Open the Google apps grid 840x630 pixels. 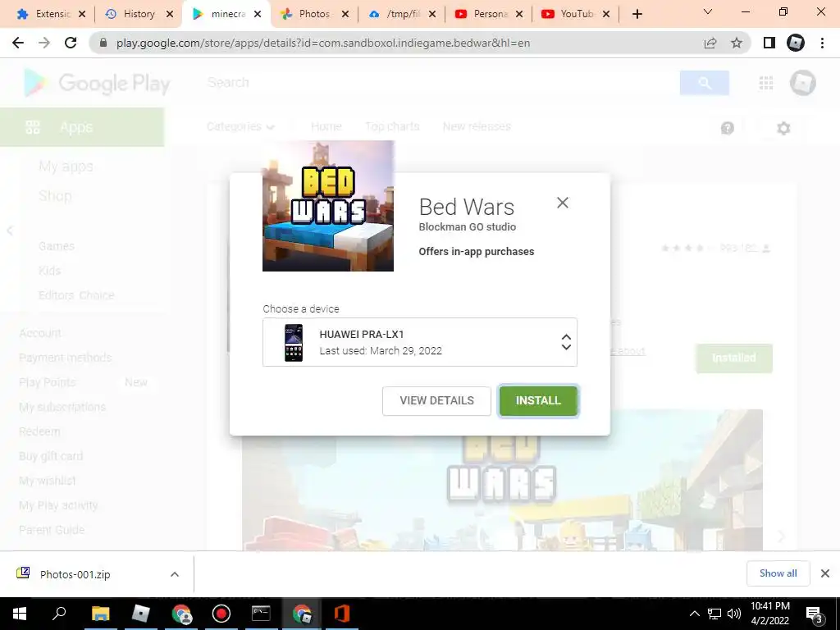[766, 83]
